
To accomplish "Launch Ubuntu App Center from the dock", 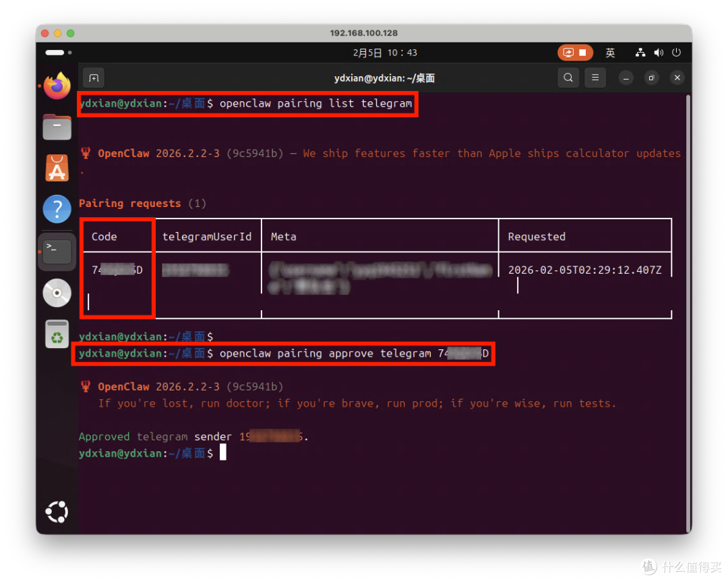I will coord(57,168).
